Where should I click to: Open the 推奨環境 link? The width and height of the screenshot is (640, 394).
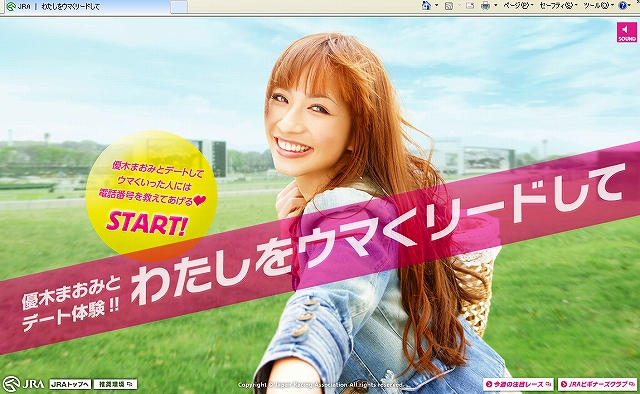coord(116,384)
